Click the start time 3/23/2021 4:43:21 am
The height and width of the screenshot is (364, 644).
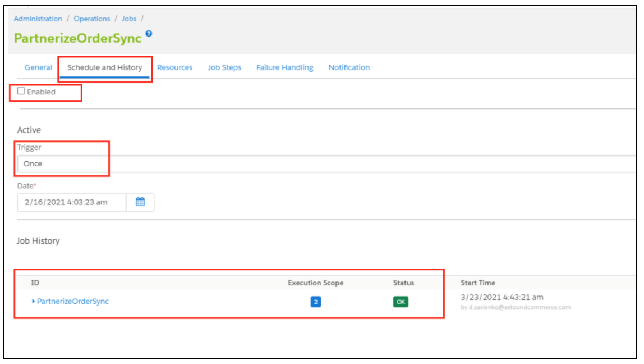click(x=502, y=297)
